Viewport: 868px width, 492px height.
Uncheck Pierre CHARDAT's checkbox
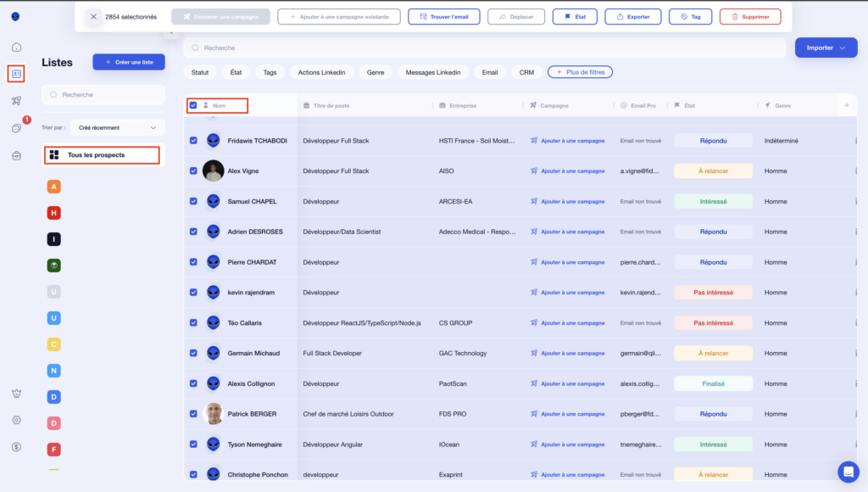coord(193,262)
